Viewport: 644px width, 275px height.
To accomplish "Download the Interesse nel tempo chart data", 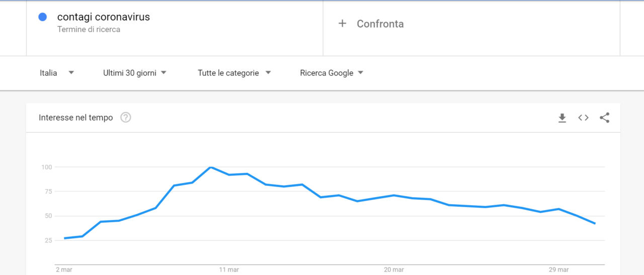I will pos(562,118).
